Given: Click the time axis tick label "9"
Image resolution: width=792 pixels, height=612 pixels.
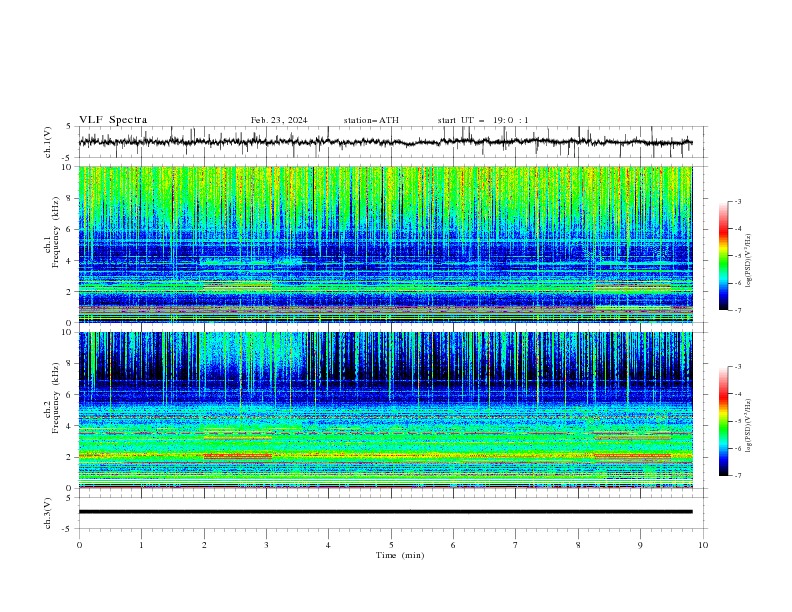Looking at the screenshot, I should (x=640, y=545).
